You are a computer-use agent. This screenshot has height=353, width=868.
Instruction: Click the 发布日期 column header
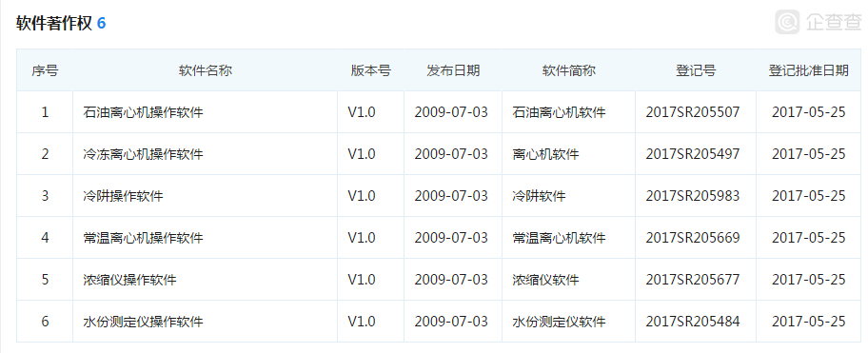tap(453, 70)
